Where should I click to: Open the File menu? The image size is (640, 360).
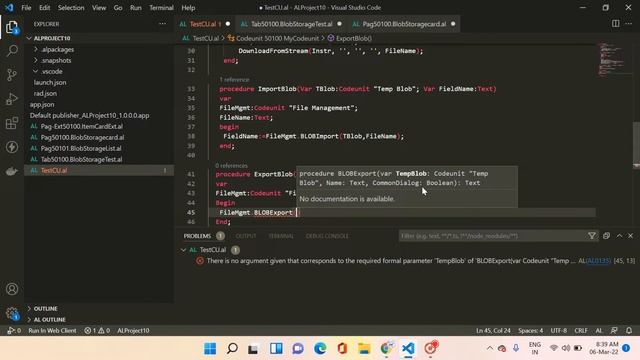click(x=26, y=7)
